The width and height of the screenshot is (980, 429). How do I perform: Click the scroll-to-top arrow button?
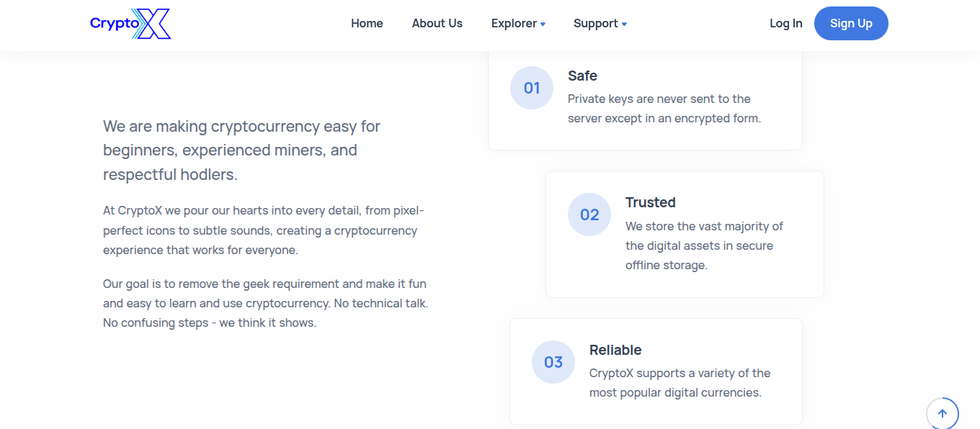click(x=942, y=414)
